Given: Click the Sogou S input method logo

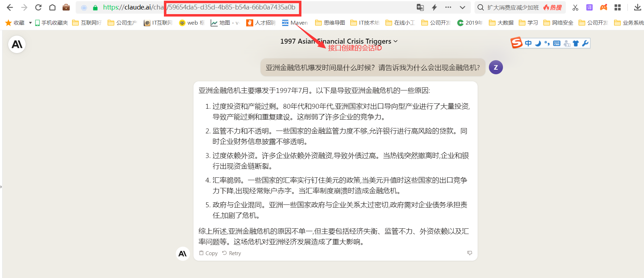Looking at the screenshot, I should tap(516, 43).
